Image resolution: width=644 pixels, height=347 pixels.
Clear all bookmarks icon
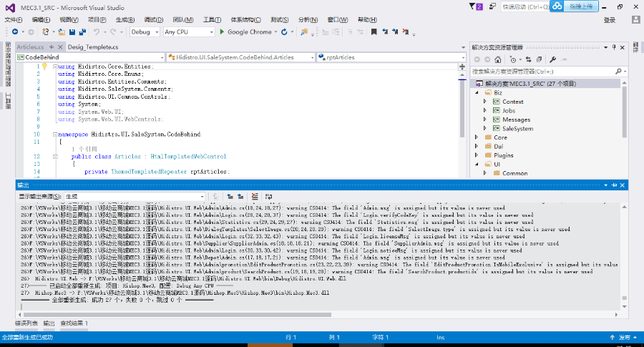(x=406, y=31)
